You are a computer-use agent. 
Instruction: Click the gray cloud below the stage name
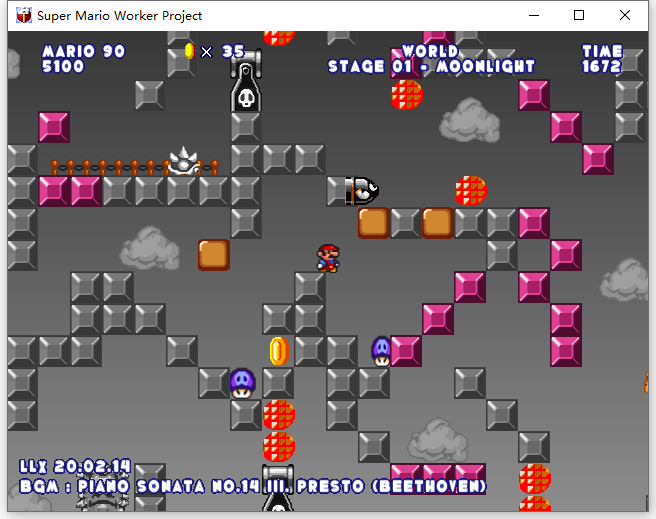pos(470,120)
